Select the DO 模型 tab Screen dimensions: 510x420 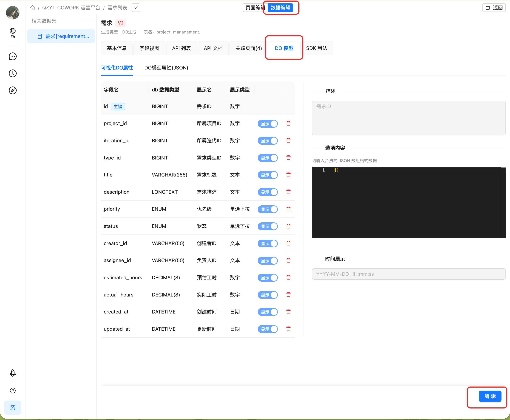(x=284, y=48)
